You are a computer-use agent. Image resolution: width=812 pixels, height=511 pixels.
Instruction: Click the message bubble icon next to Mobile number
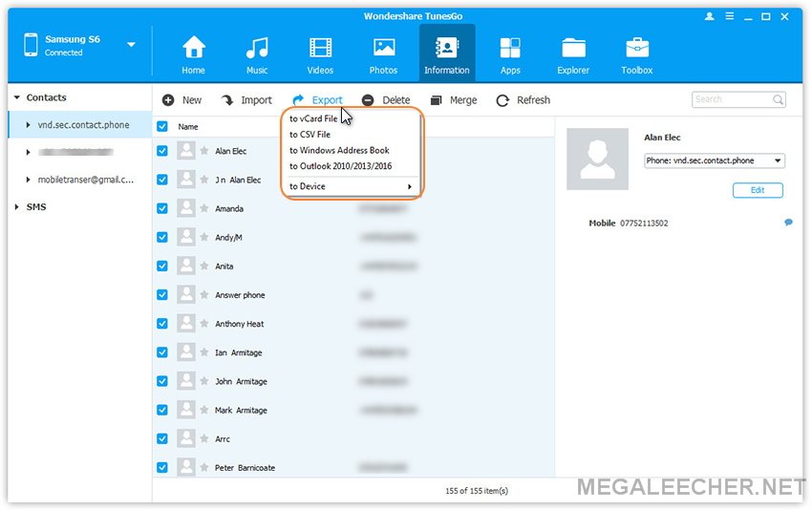coord(788,223)
